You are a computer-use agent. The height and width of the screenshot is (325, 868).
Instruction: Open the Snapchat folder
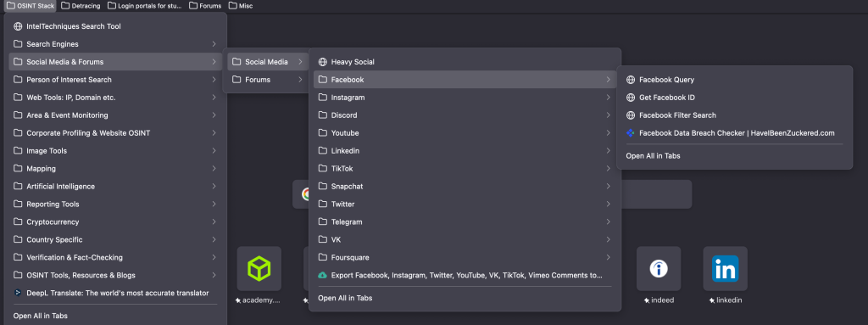(x=465, y=186)
